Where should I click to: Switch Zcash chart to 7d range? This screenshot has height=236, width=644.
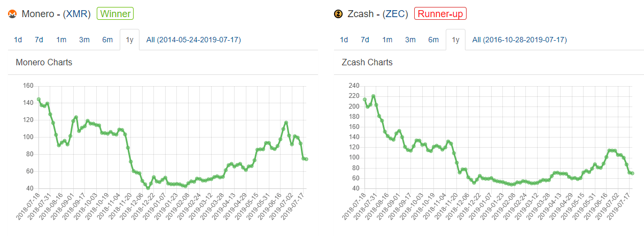coord(364,40)
